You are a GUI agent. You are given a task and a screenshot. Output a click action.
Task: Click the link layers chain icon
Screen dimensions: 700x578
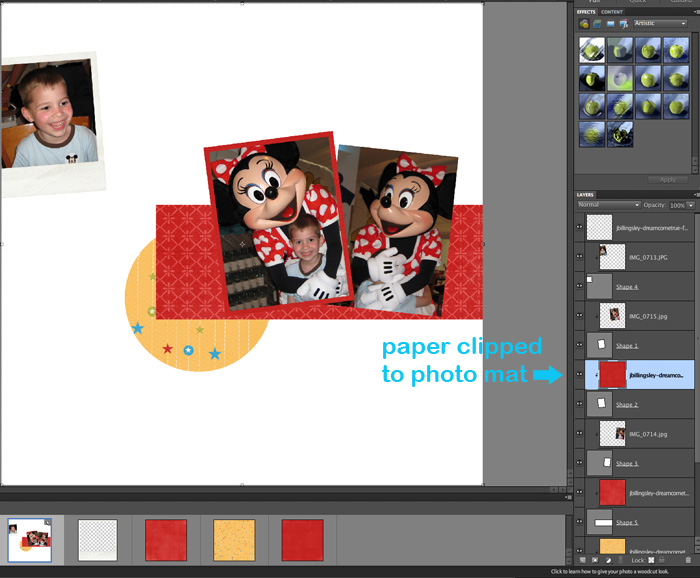(621, 560)
